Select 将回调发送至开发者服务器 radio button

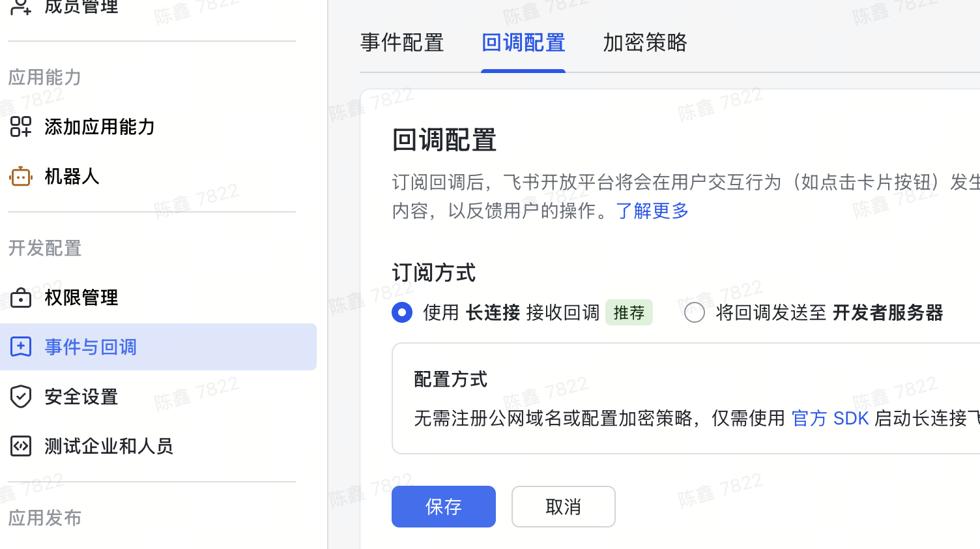[694, 312]
